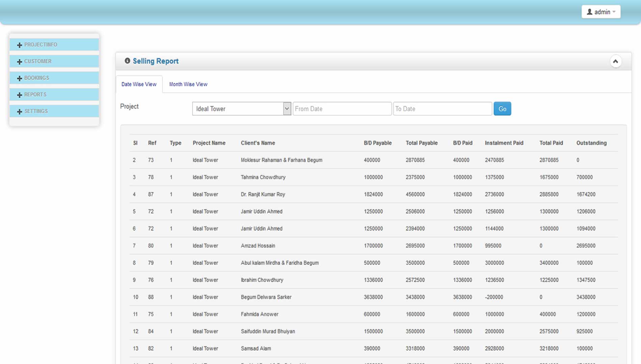This screenshot has width=641, height=364.
Task: Click total payable value 2870885
Action: [x=415, y=160]
